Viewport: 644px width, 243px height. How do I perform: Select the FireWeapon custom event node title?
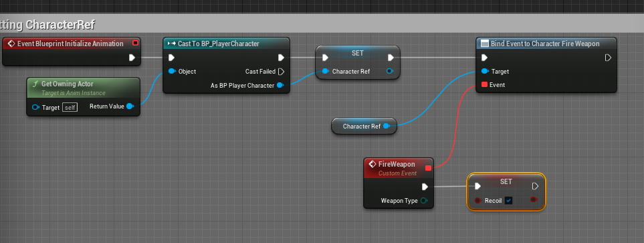397,164
